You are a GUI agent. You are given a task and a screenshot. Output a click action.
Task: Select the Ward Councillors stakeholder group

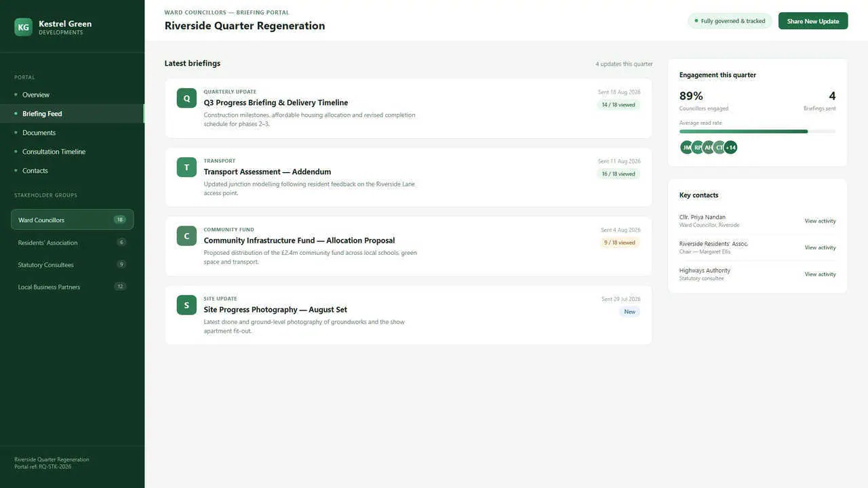point(72,220)
